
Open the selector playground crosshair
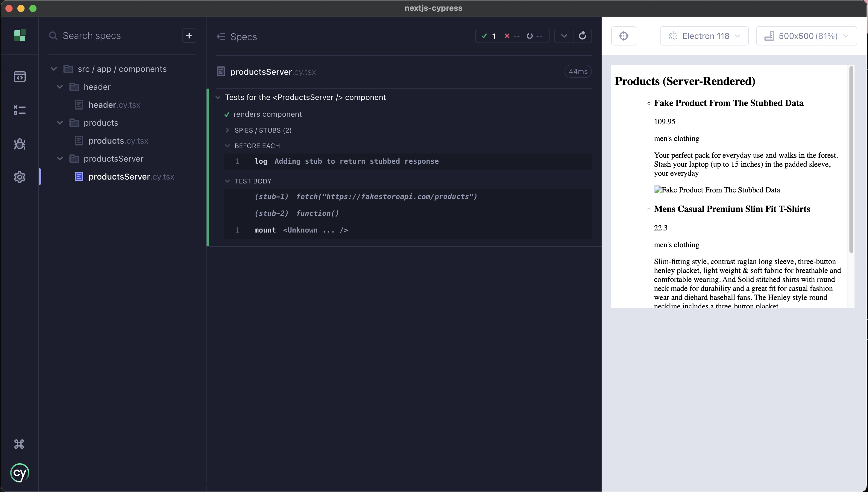click(624, 36)
